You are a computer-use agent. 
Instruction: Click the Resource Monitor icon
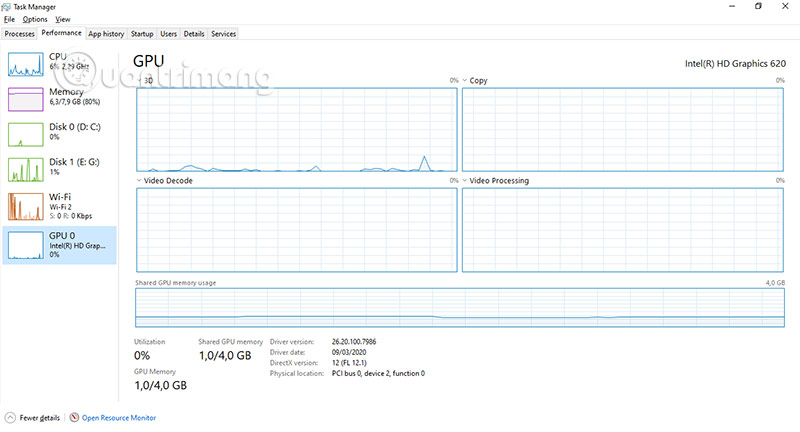click(74, 418)
